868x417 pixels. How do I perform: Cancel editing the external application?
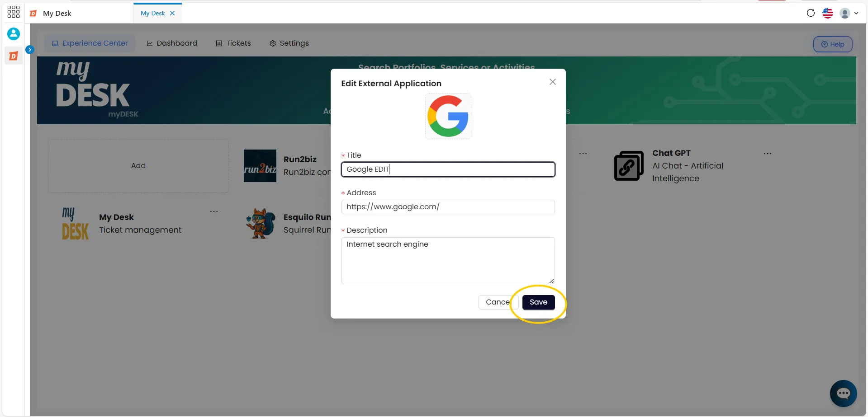point(498,302)
